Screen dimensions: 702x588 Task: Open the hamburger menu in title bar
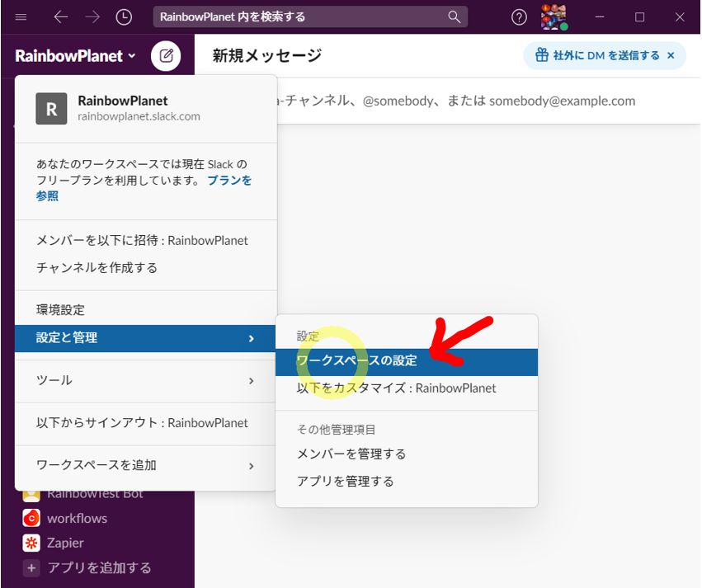pyautogui.click(x=21, y=17)
